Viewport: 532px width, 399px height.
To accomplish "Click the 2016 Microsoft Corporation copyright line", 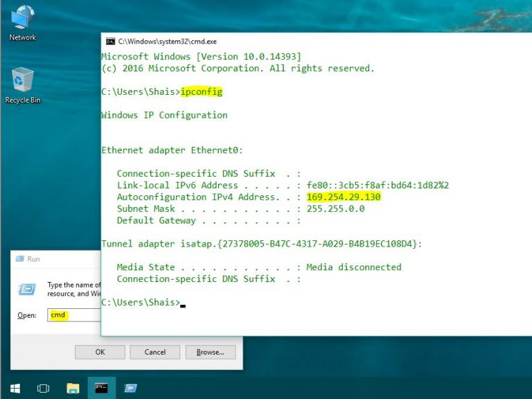I will pyautogui.click(x=238, y=68).
